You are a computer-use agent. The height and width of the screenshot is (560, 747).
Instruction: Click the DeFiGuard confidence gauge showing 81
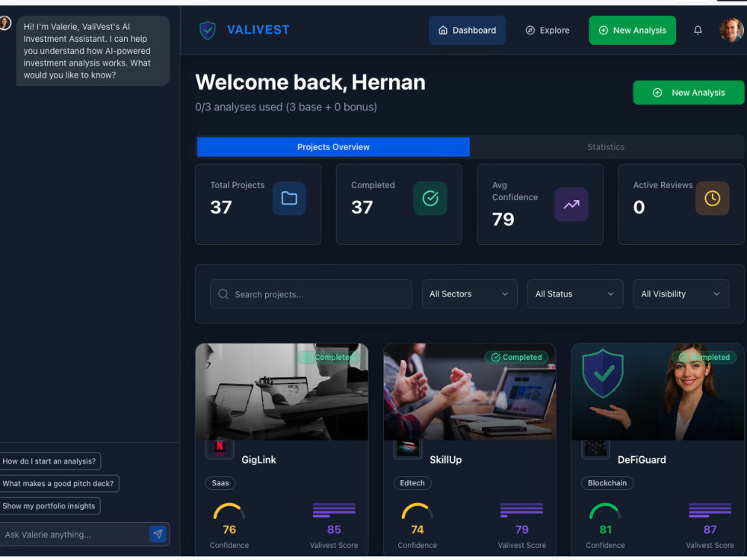click(605, 511)
